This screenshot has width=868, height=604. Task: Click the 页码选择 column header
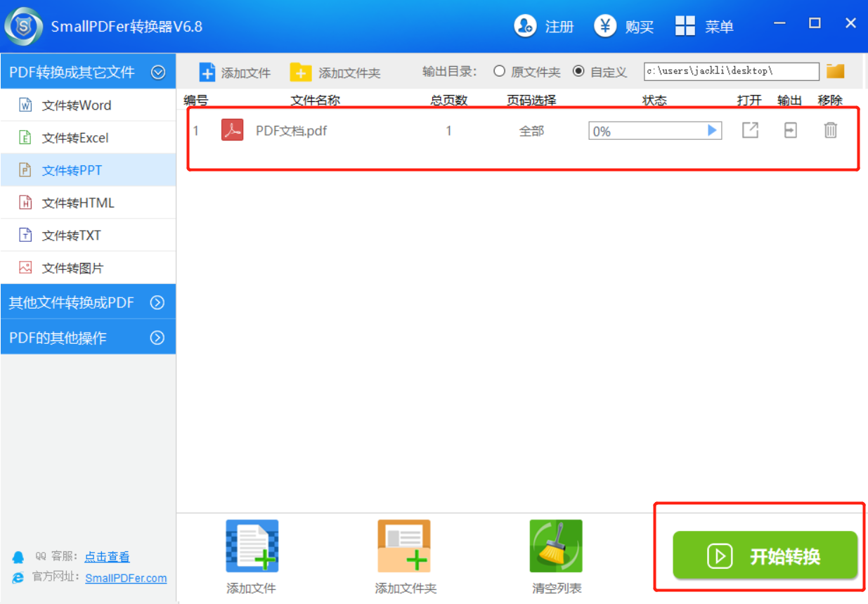click(531, 101)
